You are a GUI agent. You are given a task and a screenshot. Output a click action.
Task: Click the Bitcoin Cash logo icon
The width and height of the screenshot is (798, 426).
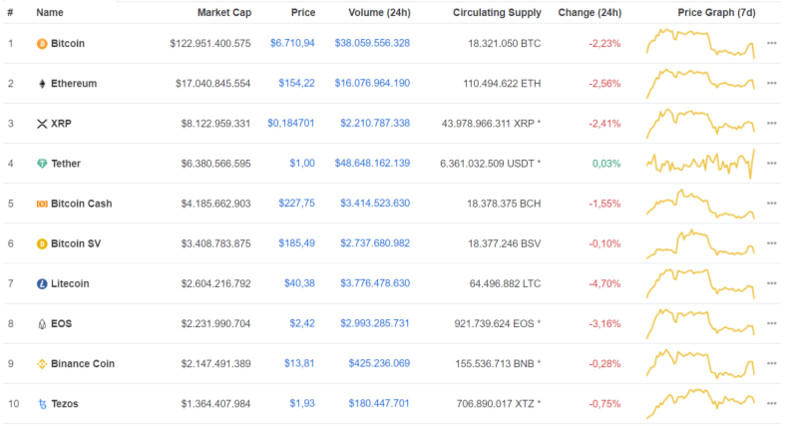pos(42,204)
